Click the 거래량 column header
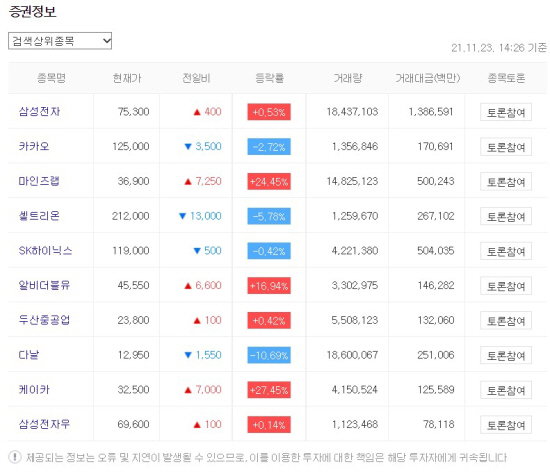This screenshot has height=476, width=550. [x=348, y=78]
